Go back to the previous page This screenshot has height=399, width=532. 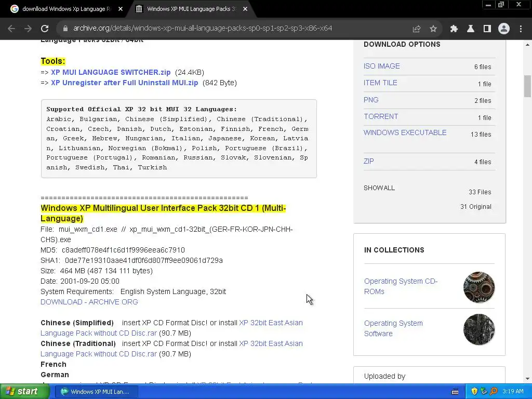click(x=11, y=29)
